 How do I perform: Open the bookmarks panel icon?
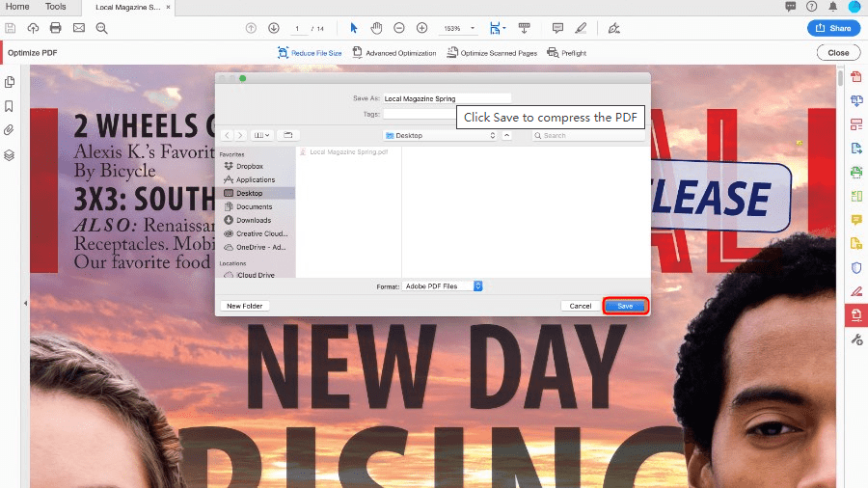(x=10, y=106)
